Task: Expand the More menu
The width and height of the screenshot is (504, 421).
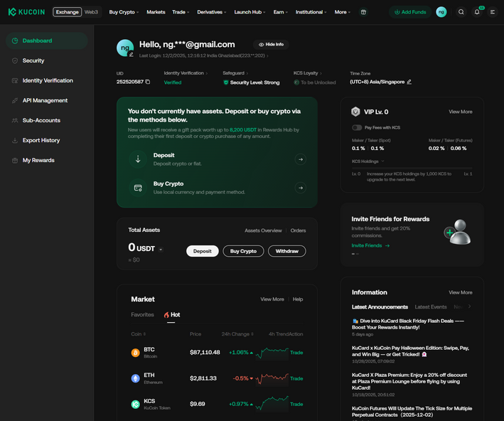Action: coord(343,12)
